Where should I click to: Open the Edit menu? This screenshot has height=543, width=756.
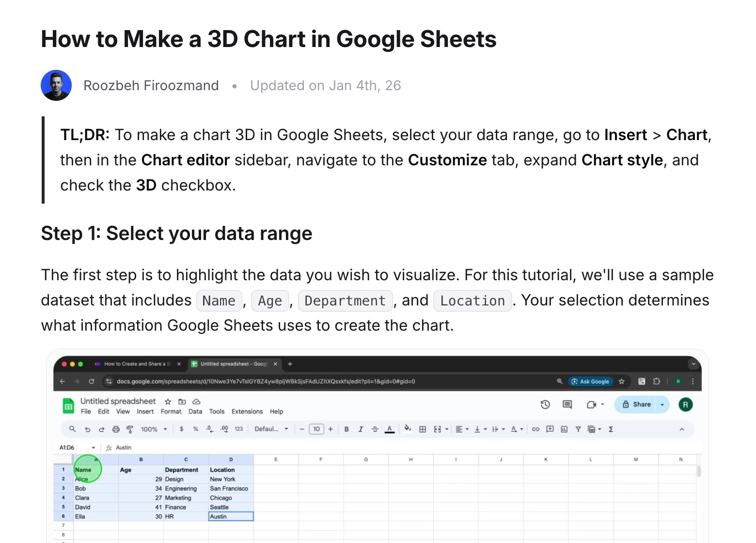(104, 412)
